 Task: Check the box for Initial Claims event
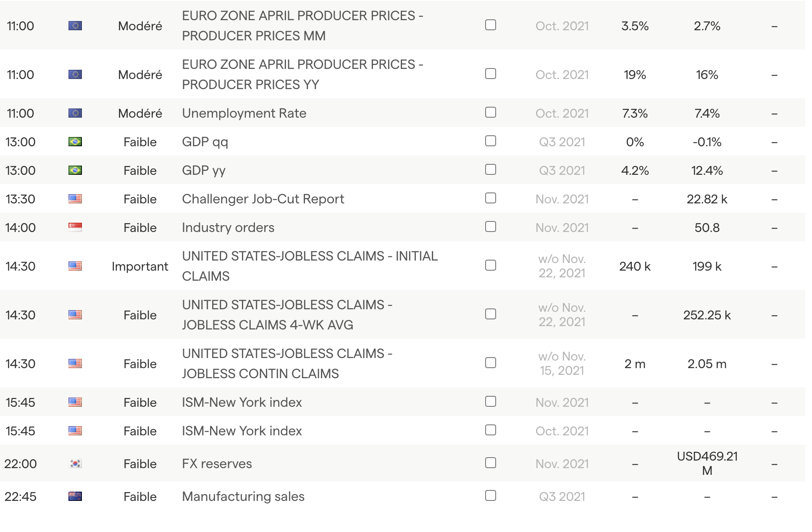click(x=491, y=265)
